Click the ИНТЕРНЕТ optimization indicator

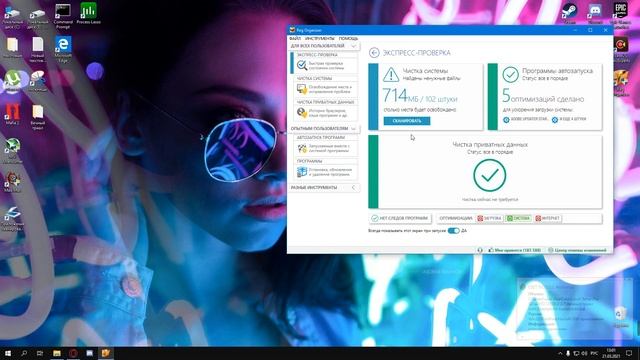click(x=547, y=218)
